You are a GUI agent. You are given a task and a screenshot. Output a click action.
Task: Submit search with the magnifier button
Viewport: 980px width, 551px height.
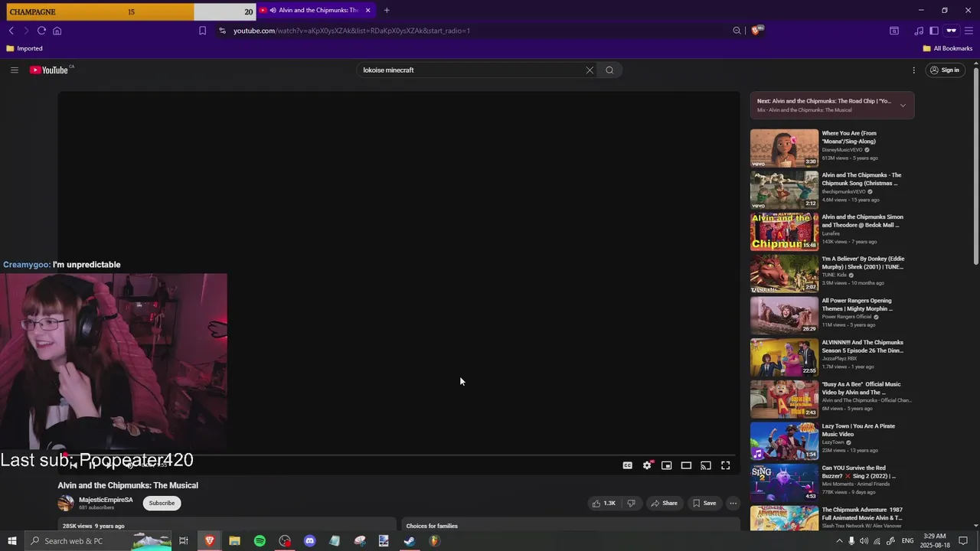point(609,70)
